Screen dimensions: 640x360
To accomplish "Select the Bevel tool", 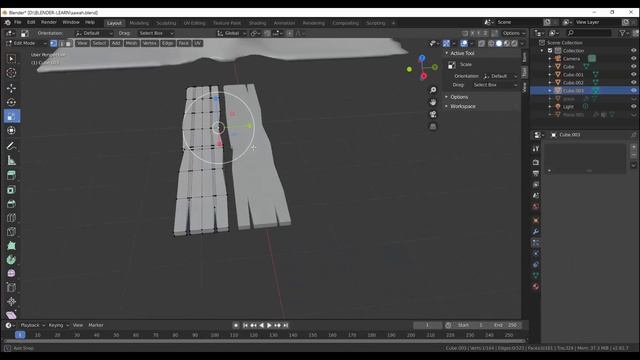I will 11,204.
